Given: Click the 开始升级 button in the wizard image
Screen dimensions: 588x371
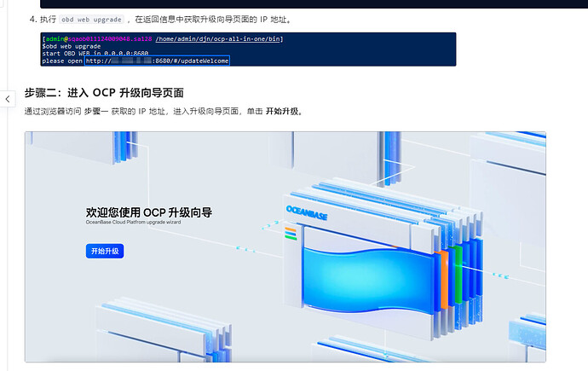Looking at the screenshot, I should (105, 251).
